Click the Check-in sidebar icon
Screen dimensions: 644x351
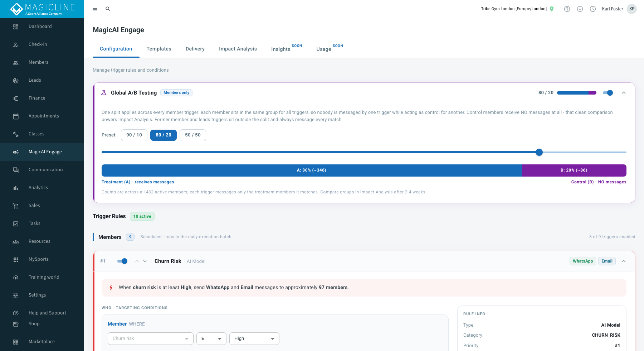(16, 44)
